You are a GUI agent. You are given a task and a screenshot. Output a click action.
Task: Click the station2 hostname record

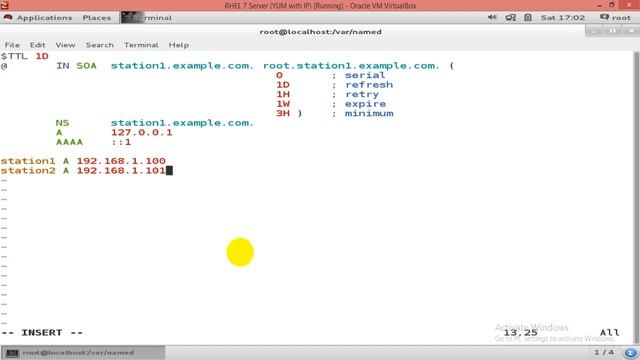[28, 171]
